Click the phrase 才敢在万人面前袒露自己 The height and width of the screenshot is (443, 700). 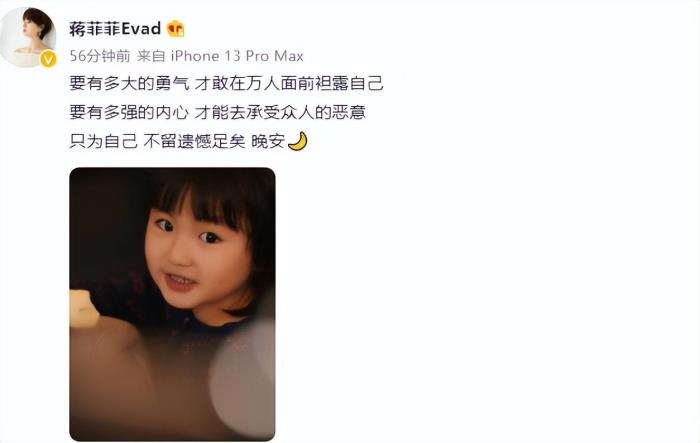[x=289, y=84]
